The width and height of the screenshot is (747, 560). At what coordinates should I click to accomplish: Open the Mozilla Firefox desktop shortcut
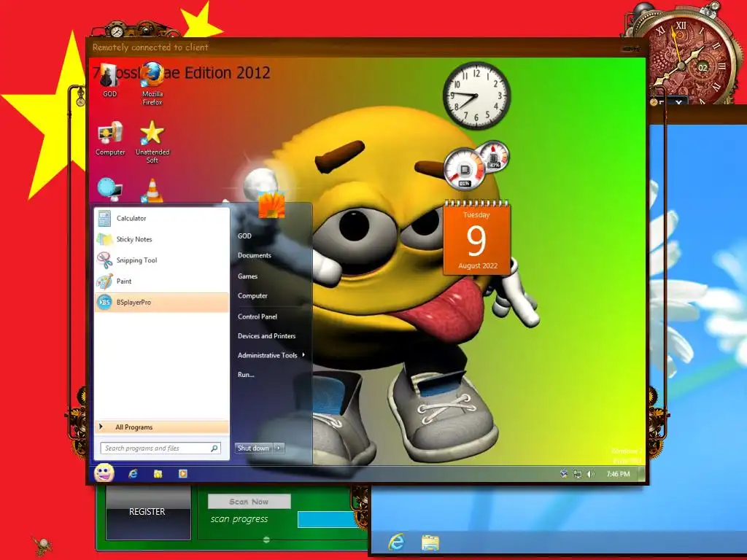pos(152,83)
